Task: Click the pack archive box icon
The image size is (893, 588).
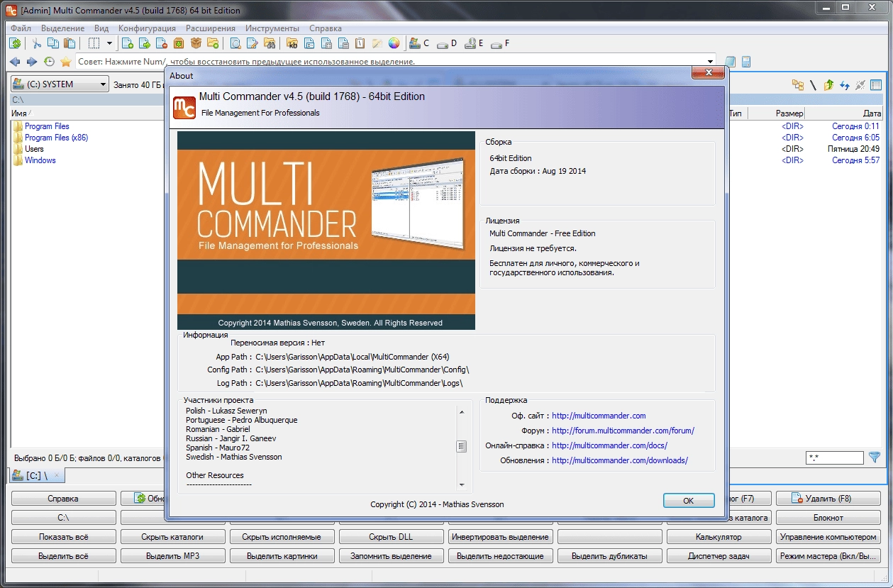Action: tap(179, 43)
